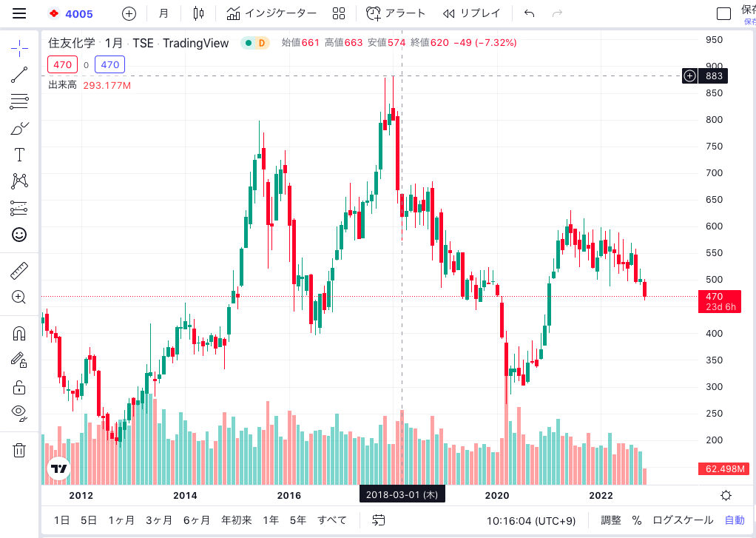
Task: Set the range to 5年
Action: (x=298, y=520)
